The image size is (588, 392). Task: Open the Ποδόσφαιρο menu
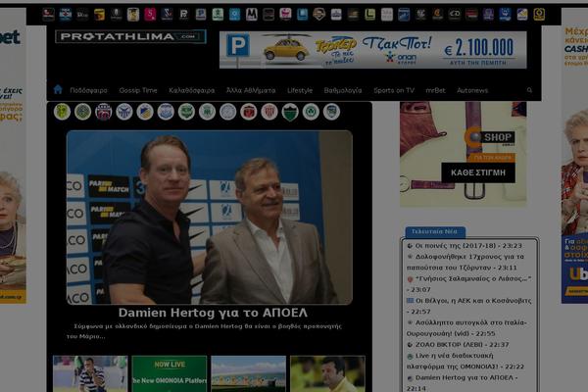click(x=88, y=90)
